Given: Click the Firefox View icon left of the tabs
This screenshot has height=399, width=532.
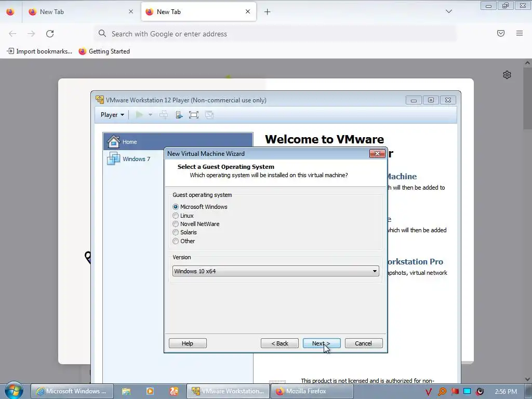Looking at the screenshot, I should [10, 12].
